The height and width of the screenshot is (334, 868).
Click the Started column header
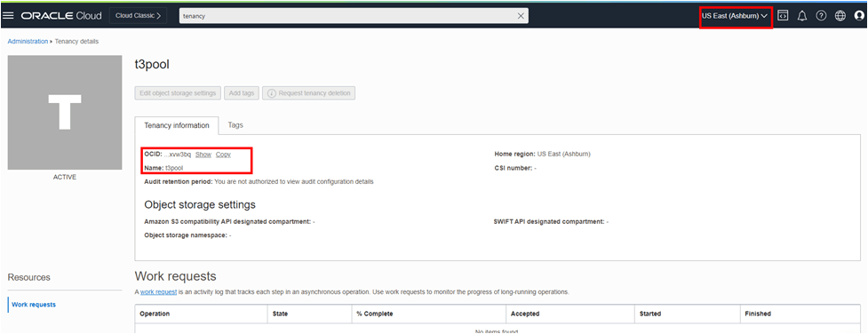pyautogui.click(x=687, y=314)
